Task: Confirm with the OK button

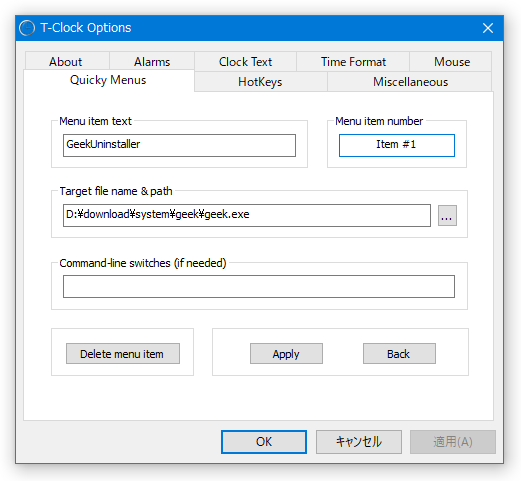Action: point(264,442)
